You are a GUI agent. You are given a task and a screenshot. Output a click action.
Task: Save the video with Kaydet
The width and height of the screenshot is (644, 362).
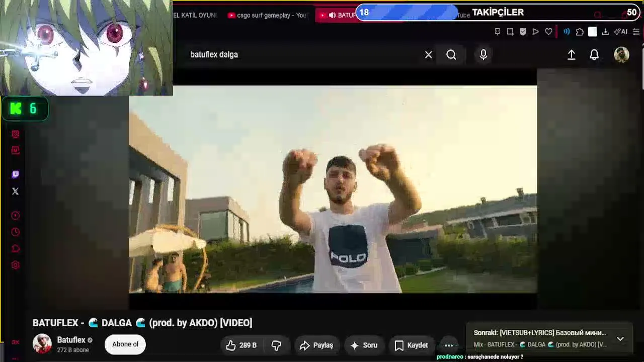point(411,345)
